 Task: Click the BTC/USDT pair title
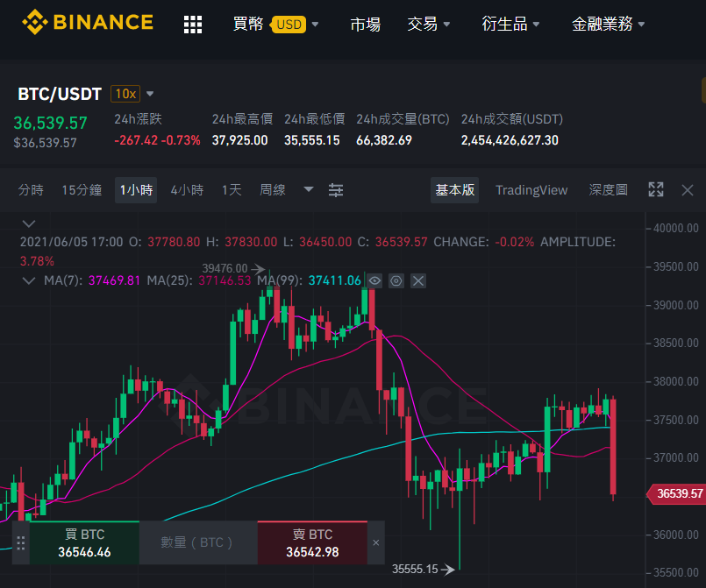click(60, 94)
